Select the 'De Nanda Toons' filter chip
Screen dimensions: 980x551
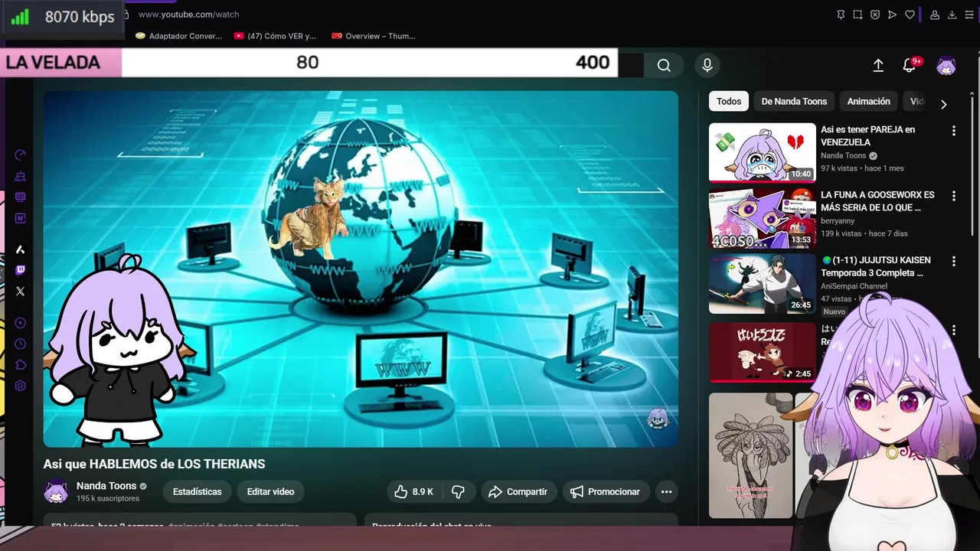pos(794,101)
